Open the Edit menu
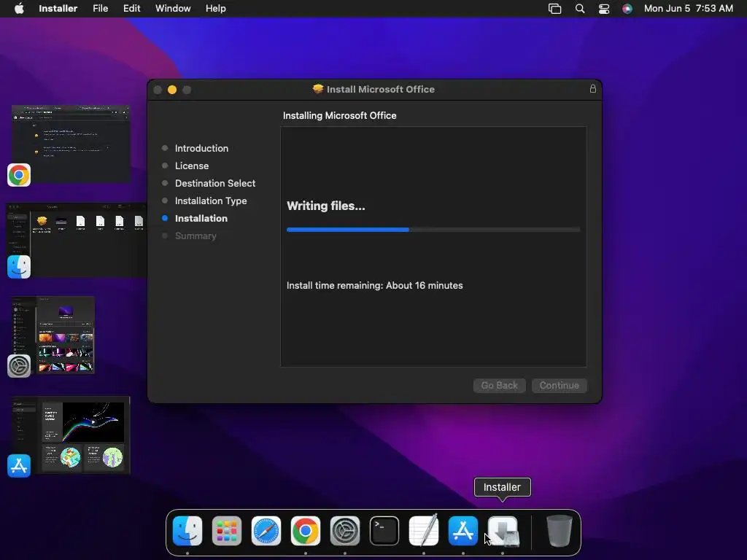The width and height of the screenshot is (747, 560). click(131, 9)
